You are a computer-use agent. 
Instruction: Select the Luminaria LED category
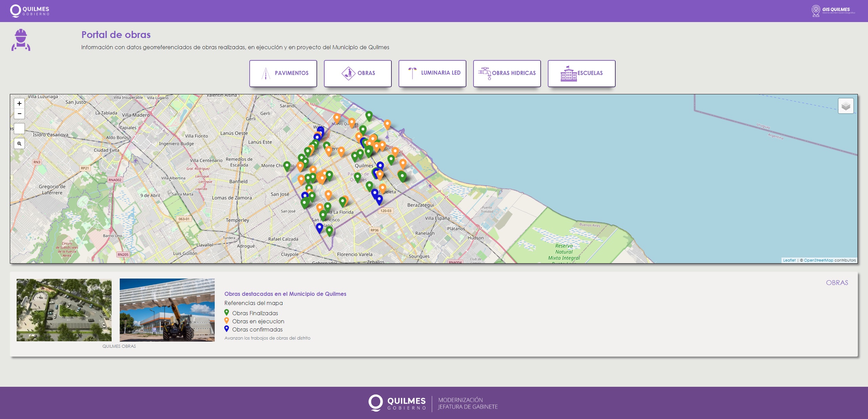point(432,73)
